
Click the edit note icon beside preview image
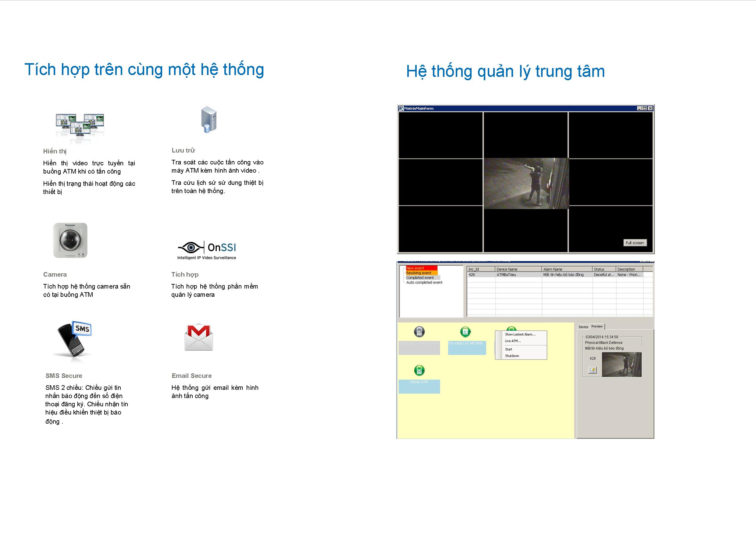tap(592, 370)
